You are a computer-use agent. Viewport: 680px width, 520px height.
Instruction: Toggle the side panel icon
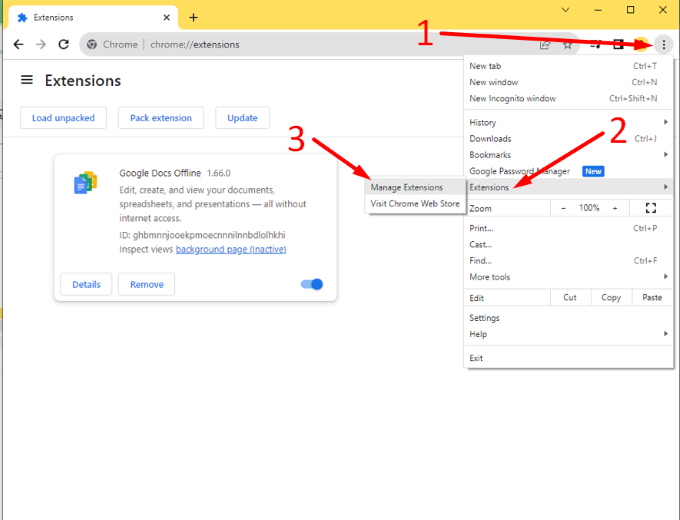pos(618,44)
